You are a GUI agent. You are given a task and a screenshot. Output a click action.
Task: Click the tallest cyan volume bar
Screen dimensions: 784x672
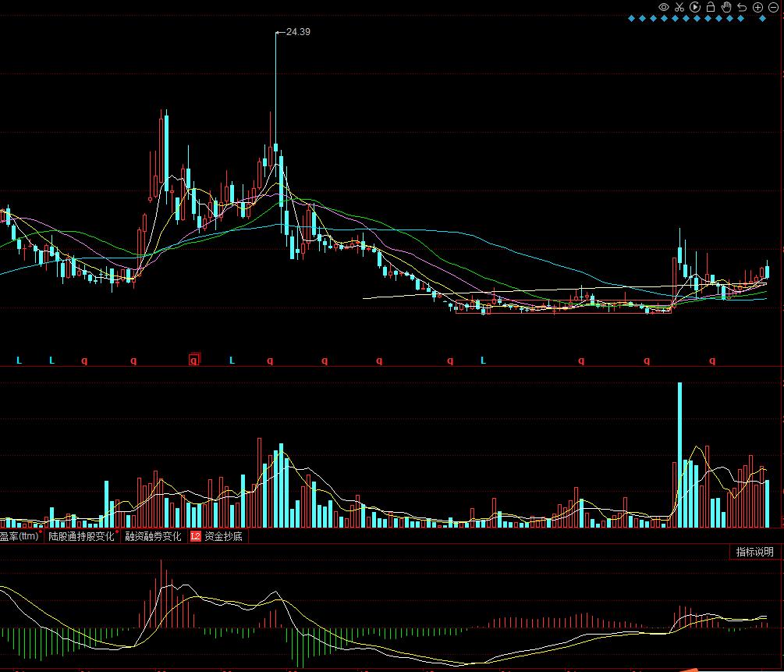click(x=679, y=455)
